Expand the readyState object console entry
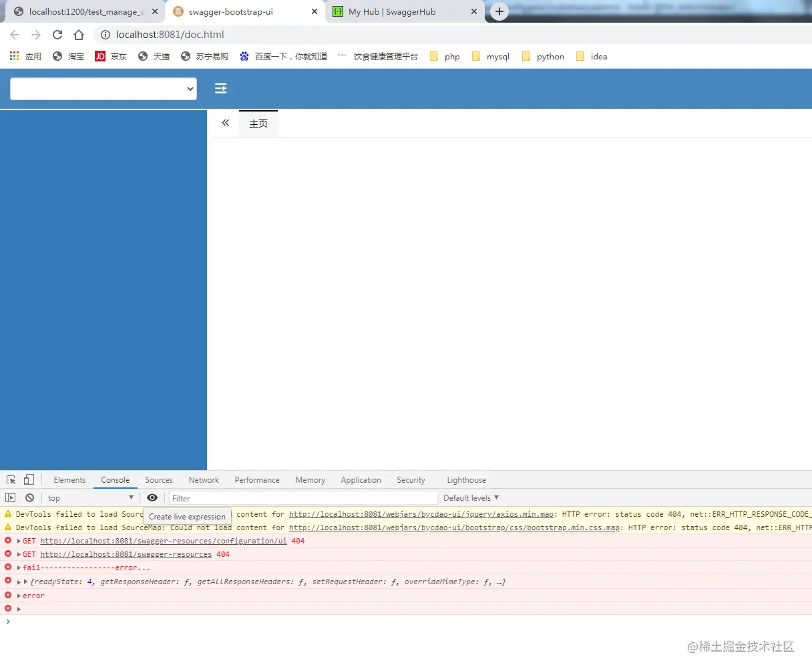Image resolution: width=812 pixels, height=671 pixels. pos(19,582)
